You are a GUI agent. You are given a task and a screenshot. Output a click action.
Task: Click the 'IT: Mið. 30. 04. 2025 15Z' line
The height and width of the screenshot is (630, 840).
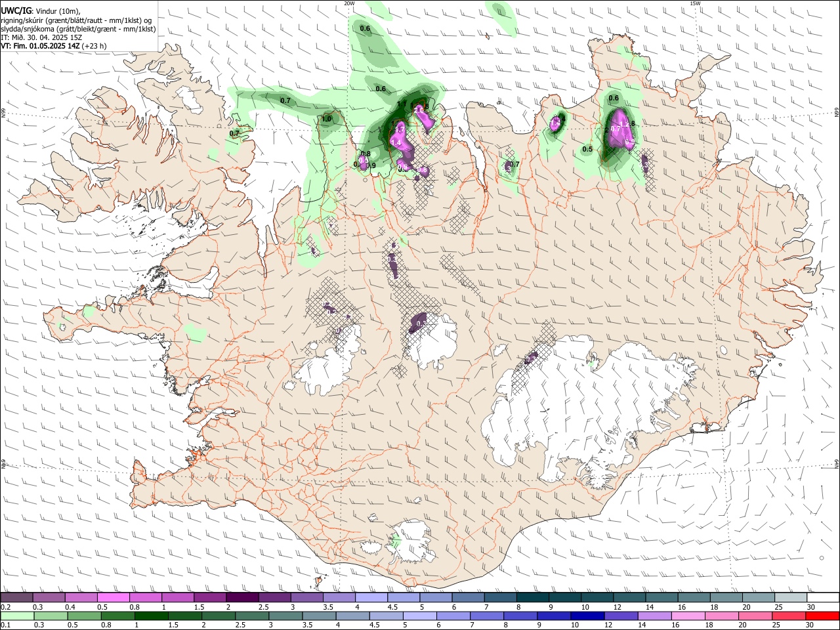tap(41, 37)
